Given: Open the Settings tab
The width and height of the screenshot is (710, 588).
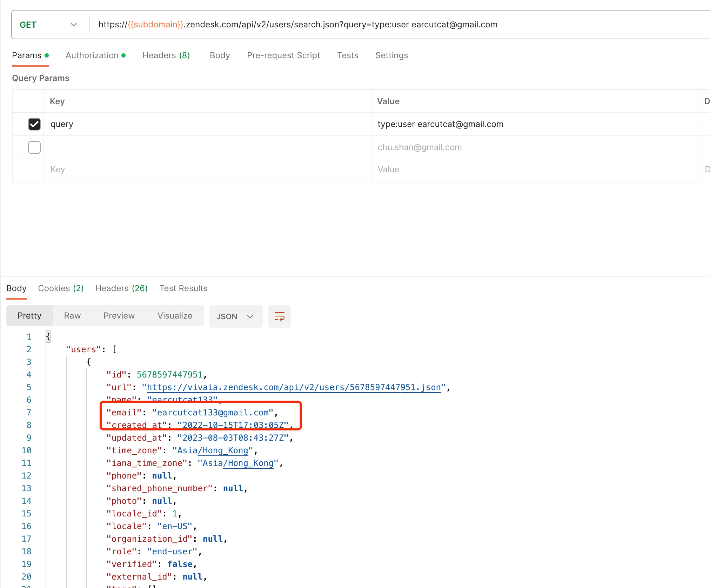Looking at the screenshot, I should (391, 55).
